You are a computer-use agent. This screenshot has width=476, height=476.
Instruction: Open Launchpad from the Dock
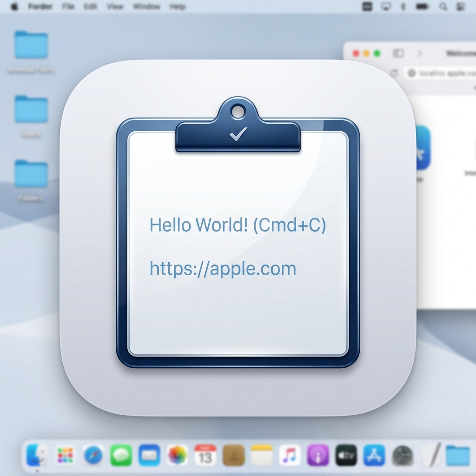(65, 456)
